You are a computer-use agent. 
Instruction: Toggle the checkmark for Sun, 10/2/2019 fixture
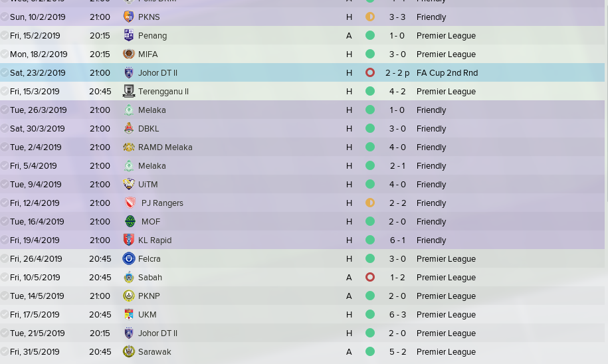[x=5, y=17]
